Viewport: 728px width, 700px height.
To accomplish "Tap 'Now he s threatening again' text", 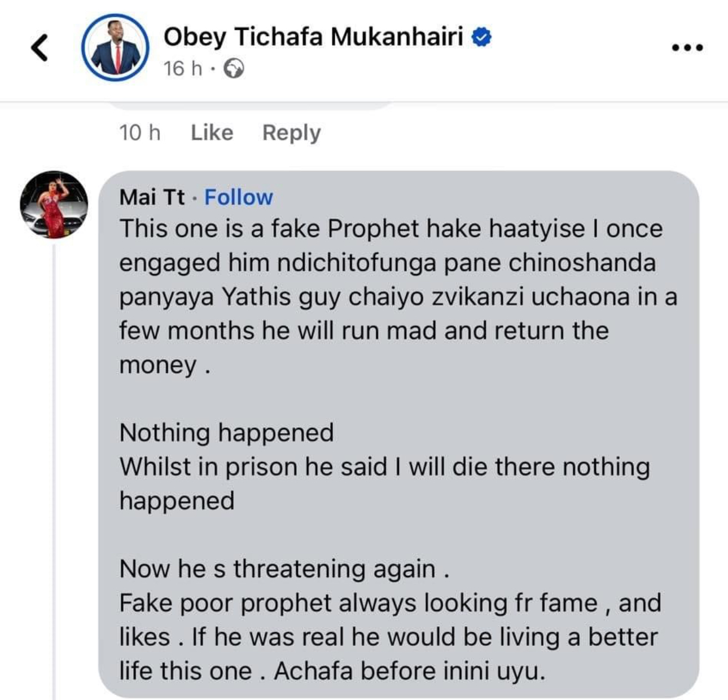I will (284, 569).
